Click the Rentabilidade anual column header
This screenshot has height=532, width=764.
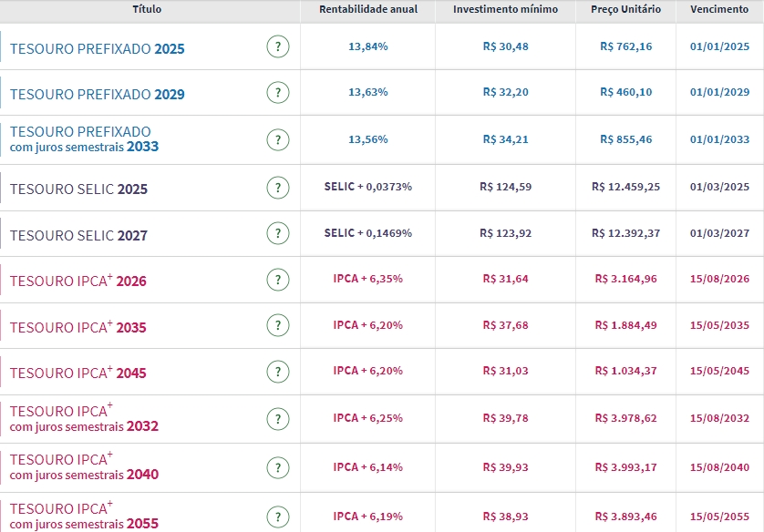[x=367, y=9]
